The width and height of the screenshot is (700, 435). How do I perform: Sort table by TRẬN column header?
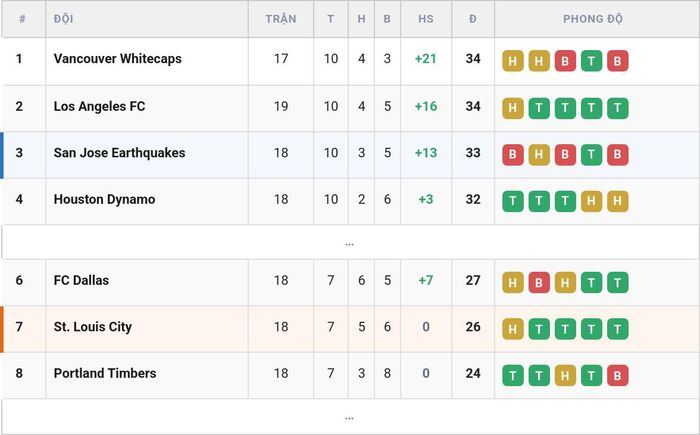coord(281,19)
